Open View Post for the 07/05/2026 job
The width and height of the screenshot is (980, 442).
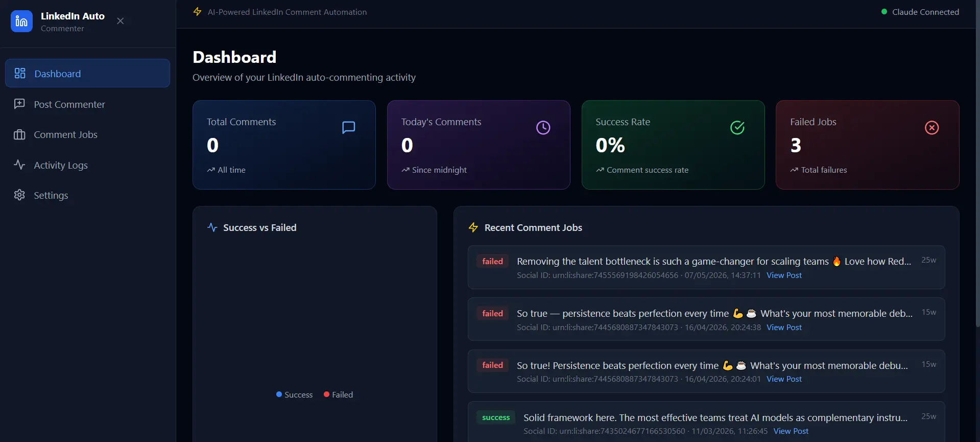pos(784,275)
